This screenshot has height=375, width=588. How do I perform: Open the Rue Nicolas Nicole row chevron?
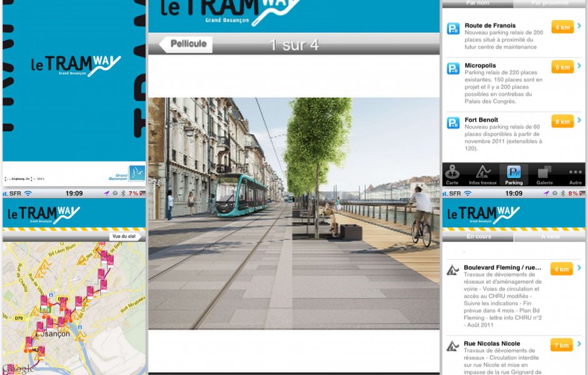point(579,344)
